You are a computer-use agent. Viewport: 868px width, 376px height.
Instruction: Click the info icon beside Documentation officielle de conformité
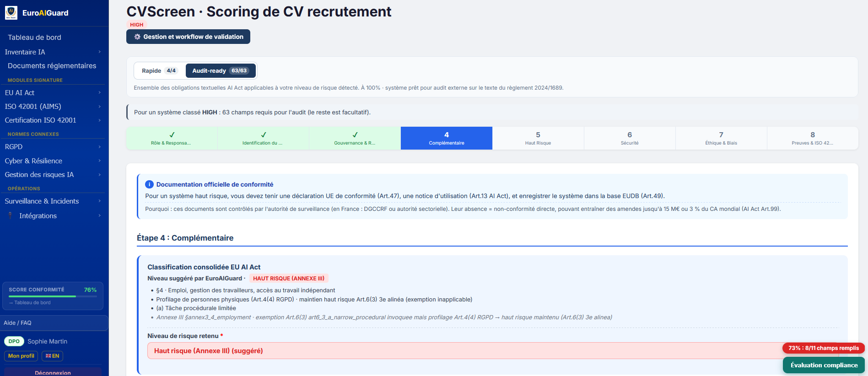coord(149,184)
